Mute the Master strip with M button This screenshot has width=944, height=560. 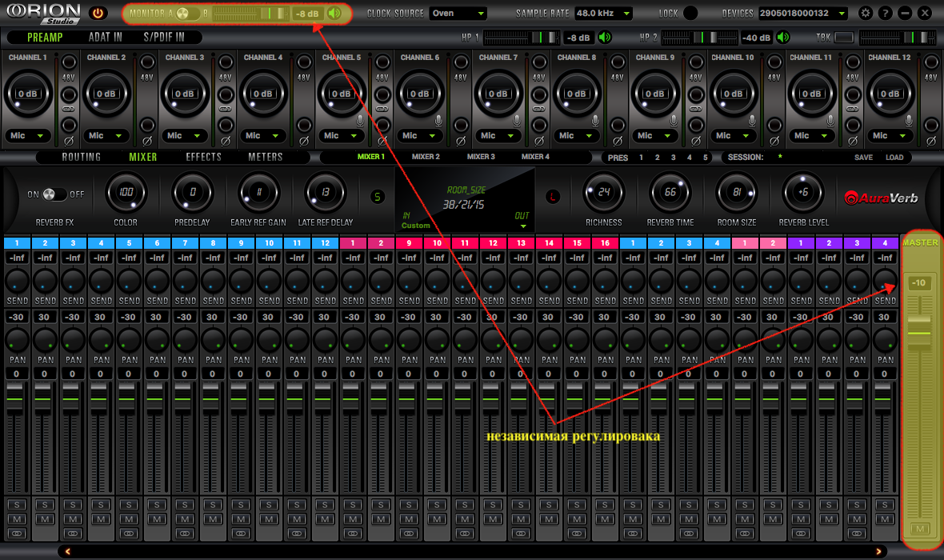pyautogui.click(x=920, y=530)
